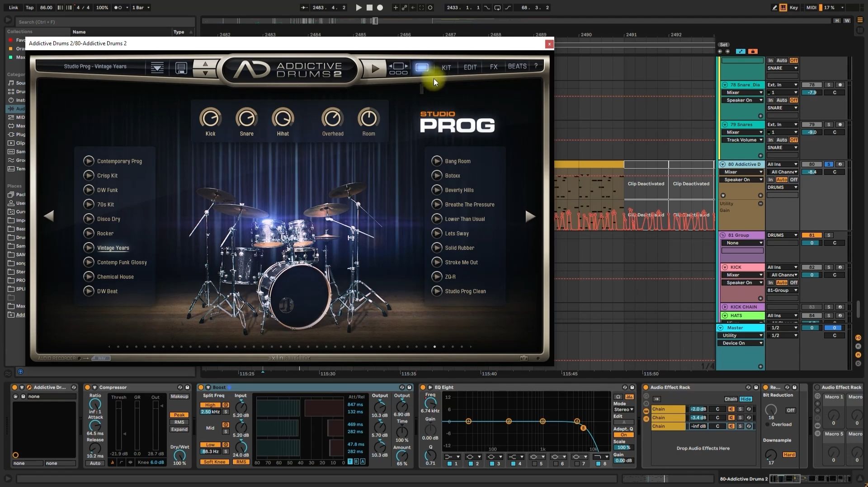
Task: Click the right arrow to browse next kits
Action: (530, 216)
